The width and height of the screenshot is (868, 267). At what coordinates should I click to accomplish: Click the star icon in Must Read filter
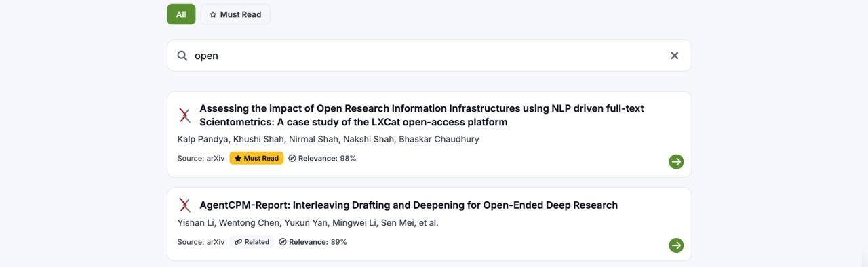tap(213, 14)
